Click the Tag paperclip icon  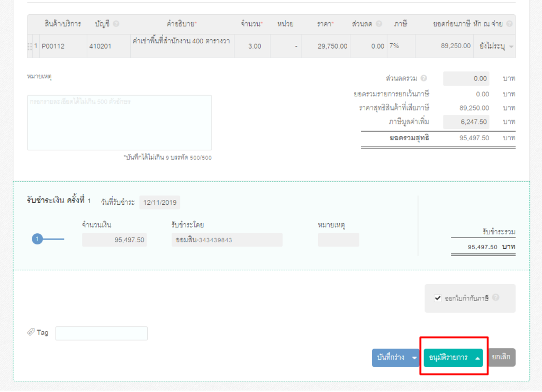31,333
